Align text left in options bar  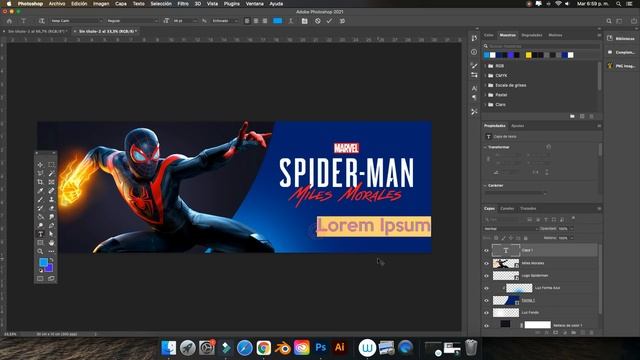[x=247, y=21]
